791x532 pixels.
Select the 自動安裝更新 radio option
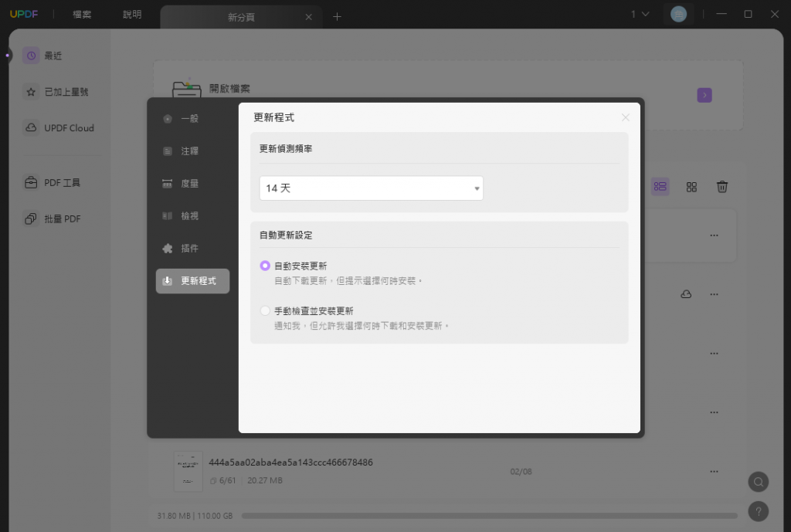tap(265, 266)
